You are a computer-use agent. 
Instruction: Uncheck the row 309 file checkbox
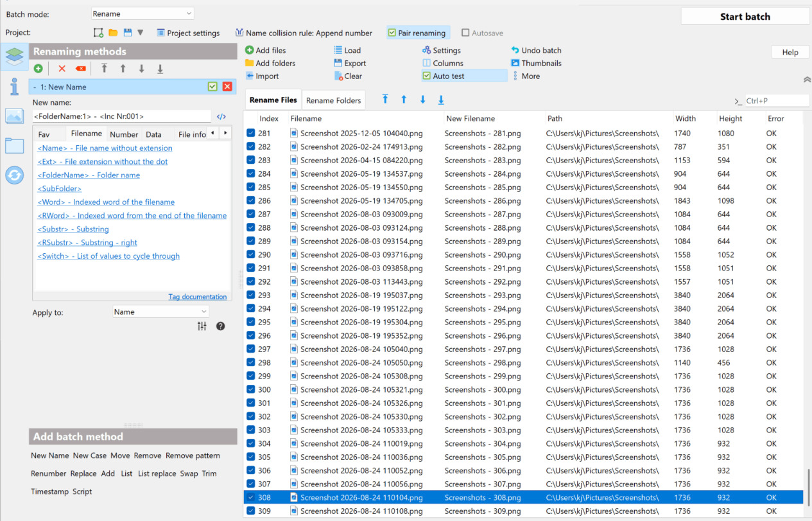[x=251, y=511]
